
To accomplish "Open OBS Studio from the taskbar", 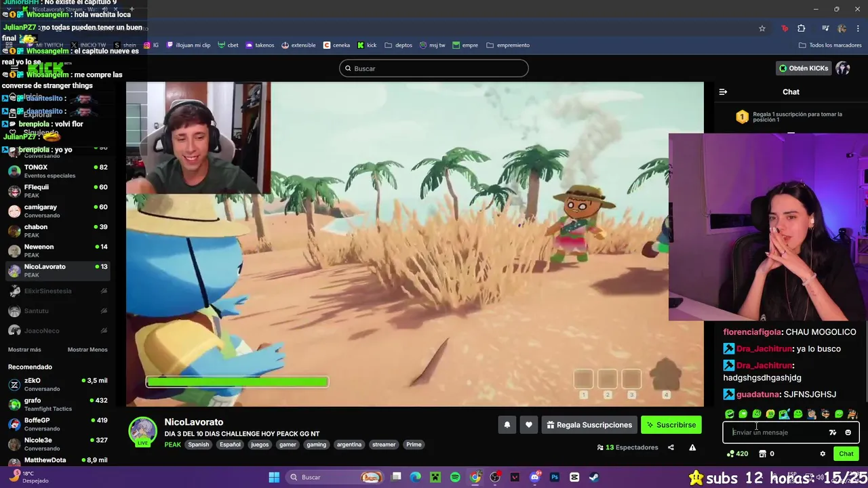I will coord(495,477).
